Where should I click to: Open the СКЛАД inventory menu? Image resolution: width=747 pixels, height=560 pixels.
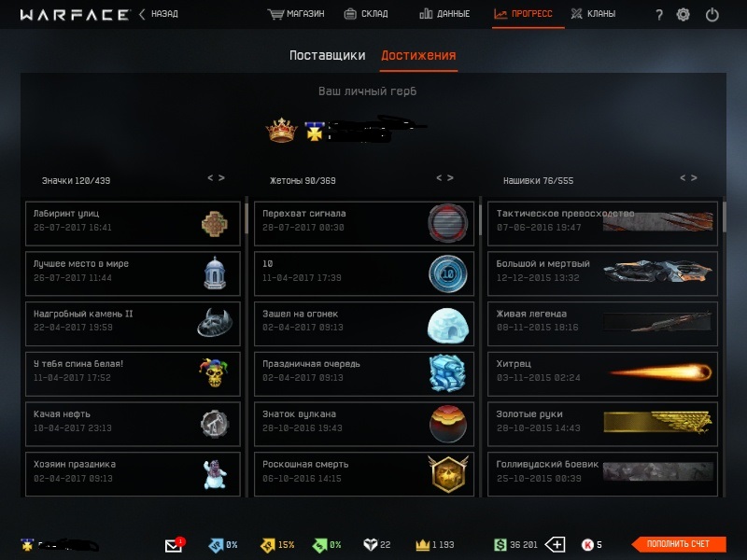366,14
